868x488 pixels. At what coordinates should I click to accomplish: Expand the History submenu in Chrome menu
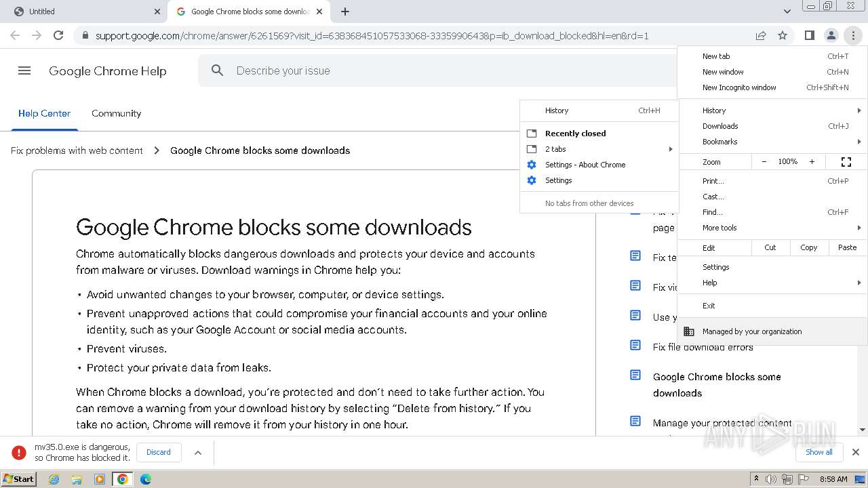(x=772, y=110)
